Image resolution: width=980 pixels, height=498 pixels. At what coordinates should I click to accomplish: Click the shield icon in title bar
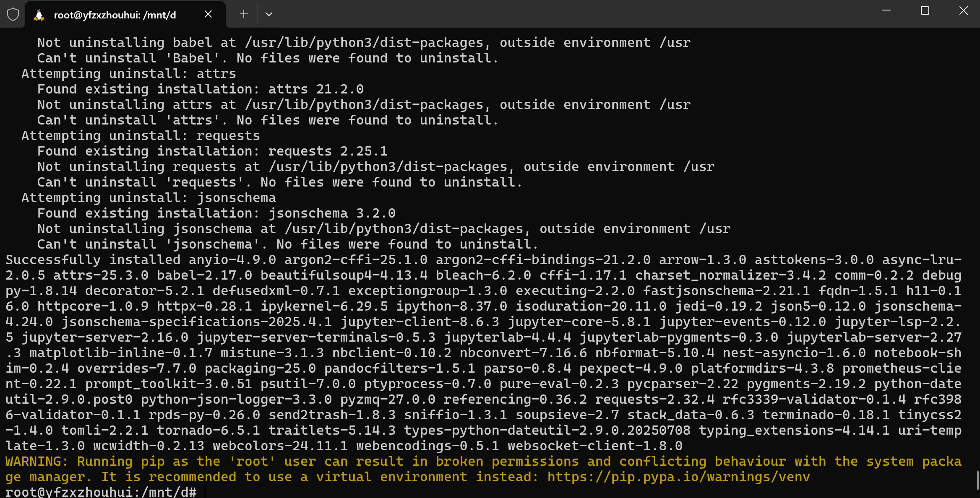[13, 15]
